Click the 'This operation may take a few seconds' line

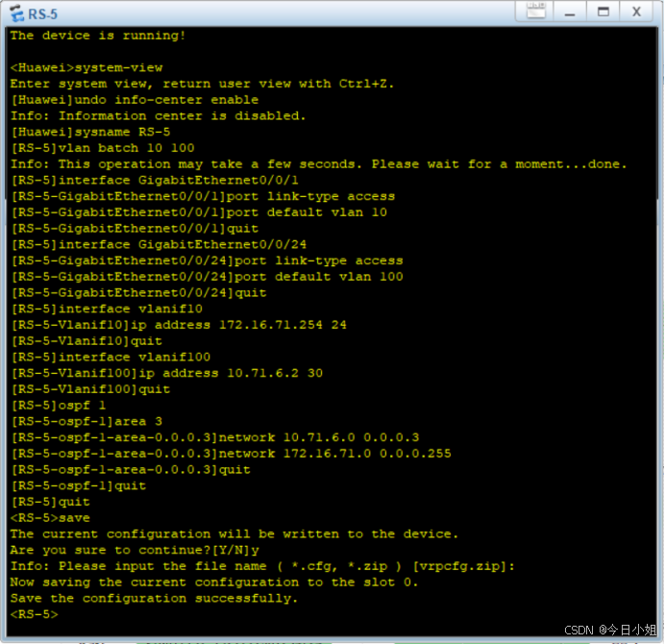318,163
